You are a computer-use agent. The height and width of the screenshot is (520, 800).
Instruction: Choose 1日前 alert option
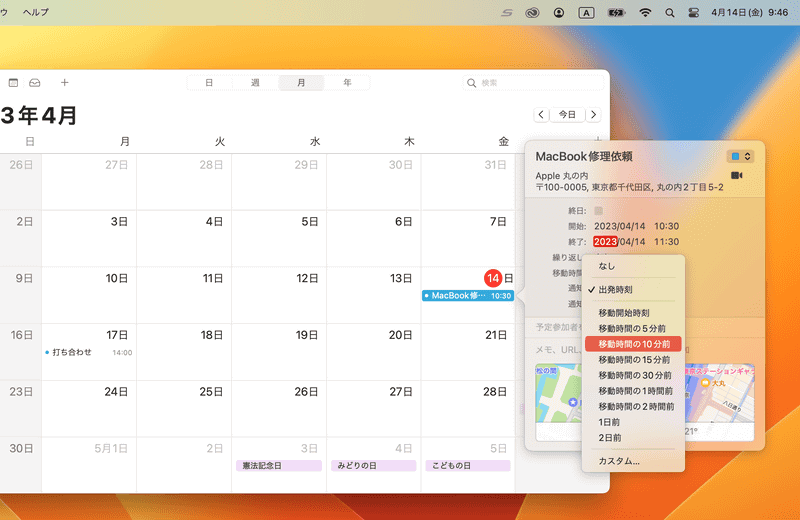tap(633, 423)
